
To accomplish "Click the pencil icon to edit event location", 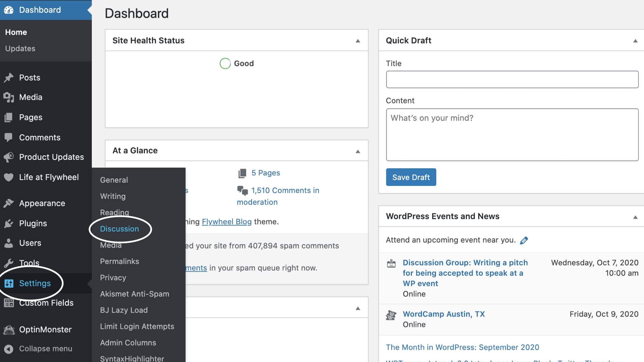I will coord(524,240).
